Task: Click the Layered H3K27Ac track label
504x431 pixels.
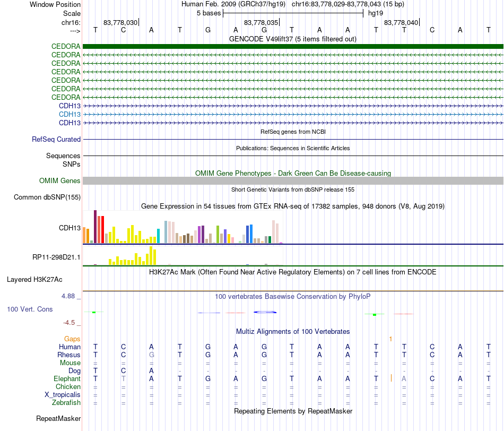Action: coord(34,280)
